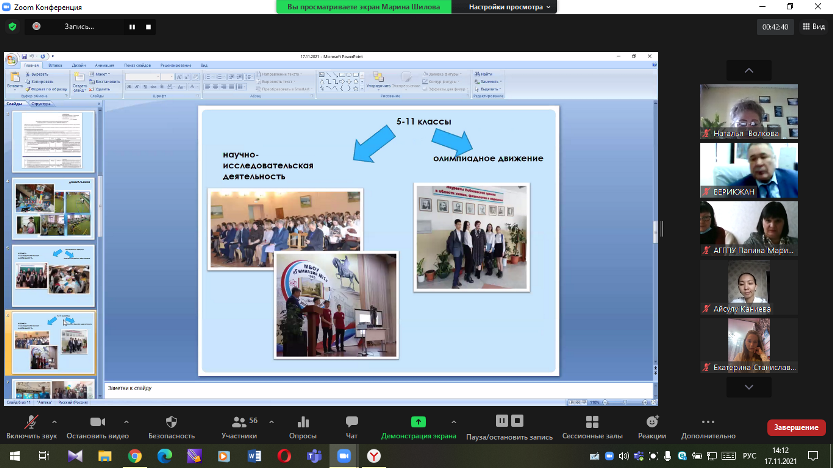The width and height of the screenshot is (833, 468).
Task: Stop the recording with square button
Action: 149,27
